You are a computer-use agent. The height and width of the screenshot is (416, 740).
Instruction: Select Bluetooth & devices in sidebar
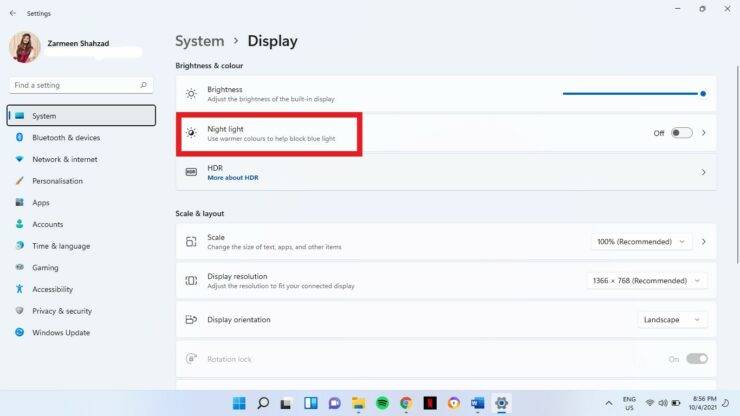click(66, 138)
